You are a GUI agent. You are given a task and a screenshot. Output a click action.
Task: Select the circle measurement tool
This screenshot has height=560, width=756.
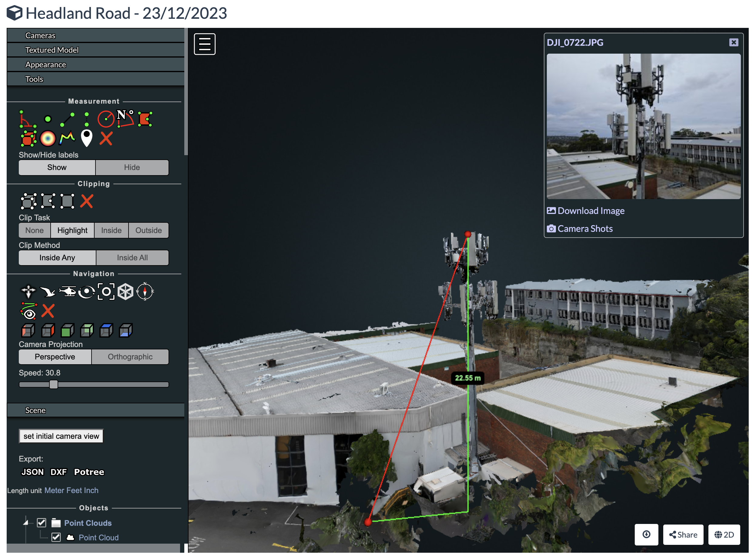pos(106,119)
